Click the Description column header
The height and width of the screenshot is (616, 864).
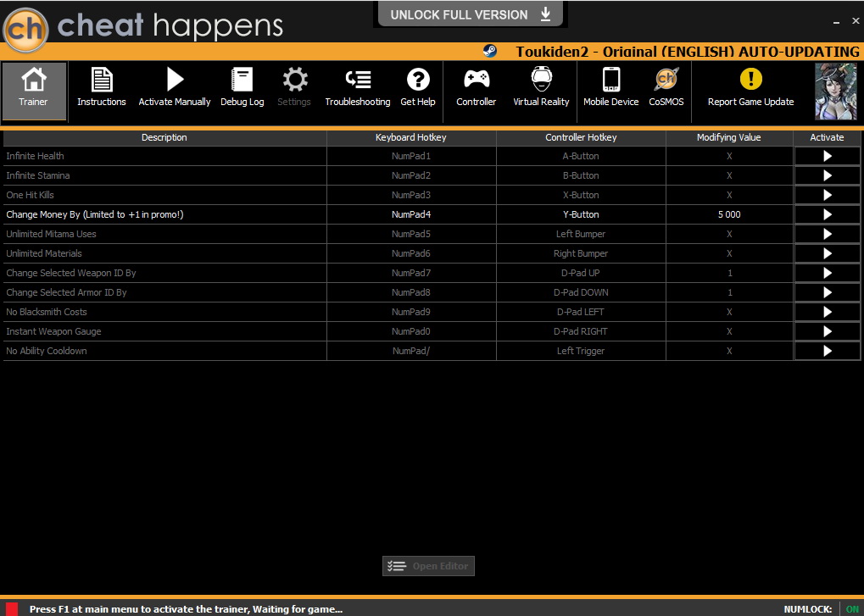(164, 137)
